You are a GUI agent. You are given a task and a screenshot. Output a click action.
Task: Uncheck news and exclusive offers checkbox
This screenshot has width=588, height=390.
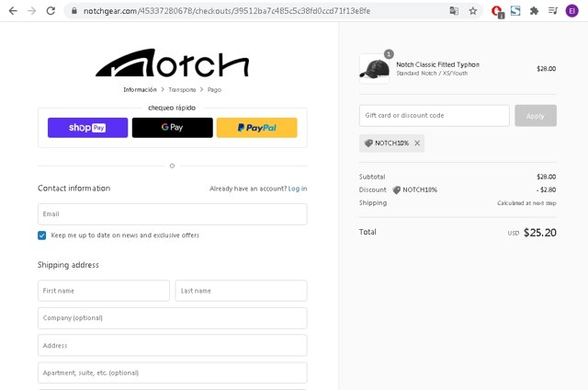[x=42, y=235]
